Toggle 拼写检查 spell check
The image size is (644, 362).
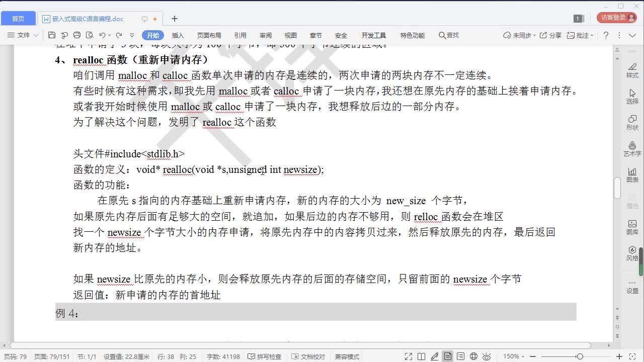pyautogui.click(x=265, y=356)
